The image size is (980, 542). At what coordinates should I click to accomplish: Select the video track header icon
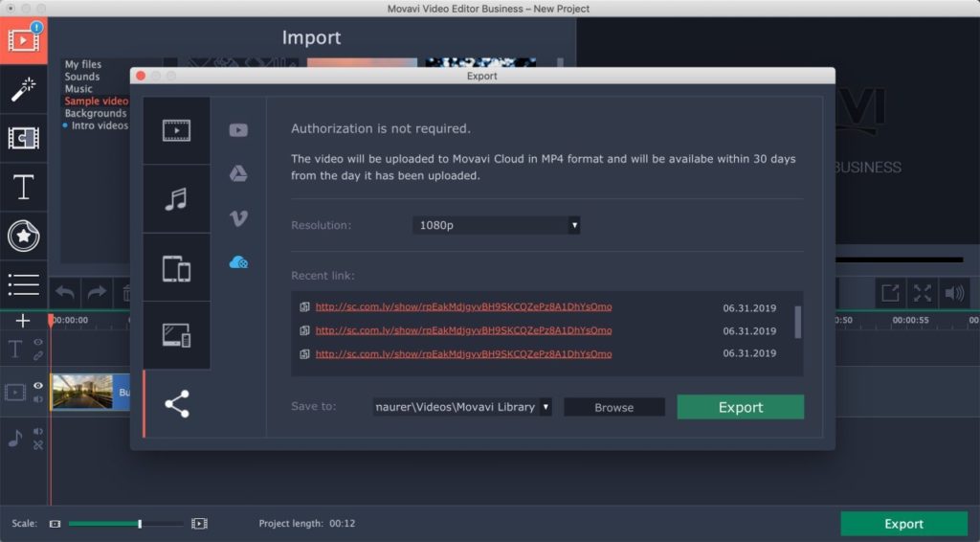pos(15,393)
